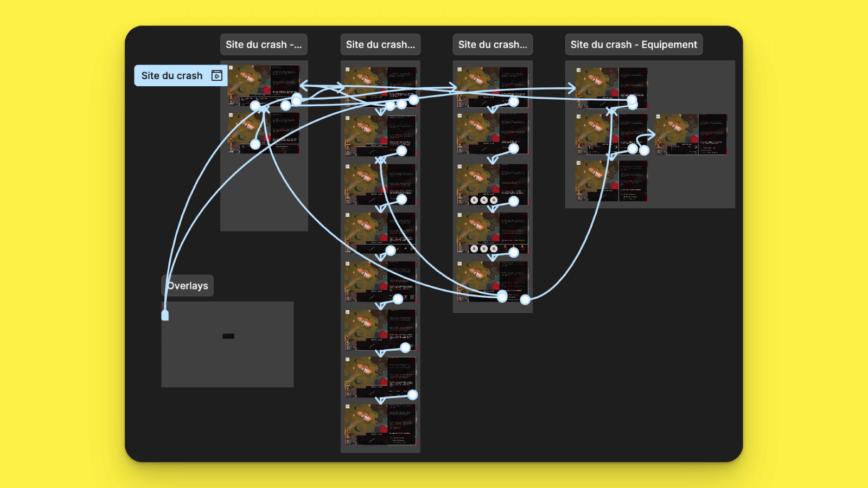The width and height of the screenshot is (868, 488).
Task: Select sixth frame of the second section
Action: 380,330
